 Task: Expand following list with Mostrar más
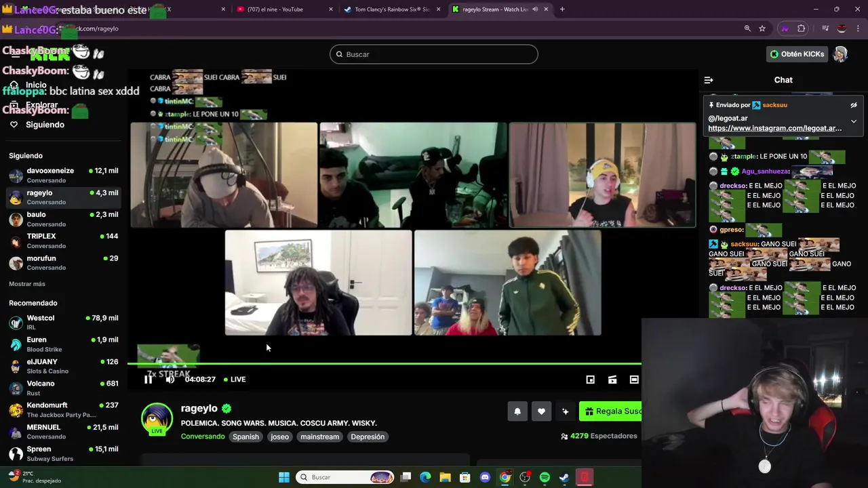click(x=27, y=284)
